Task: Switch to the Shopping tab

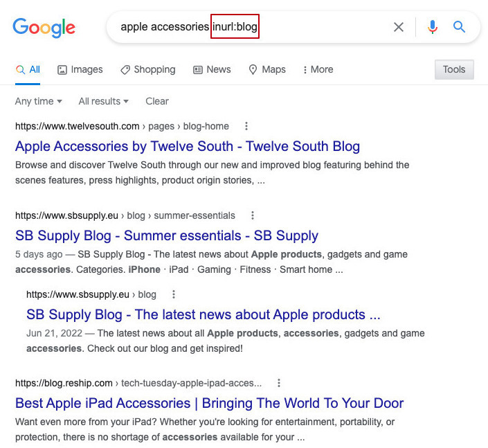Action: pyautogui.click(x=148, y=69)
